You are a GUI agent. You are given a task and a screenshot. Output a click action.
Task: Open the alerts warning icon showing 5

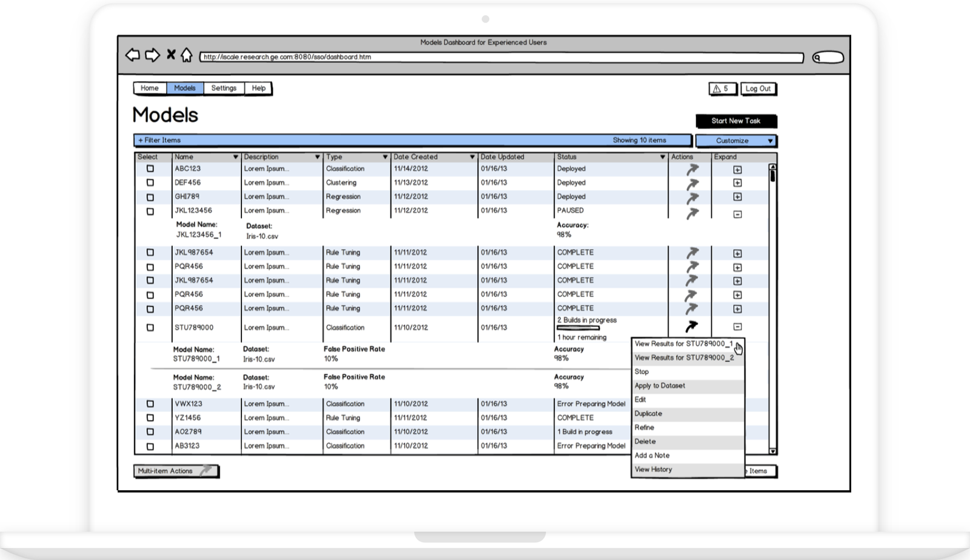722,88
